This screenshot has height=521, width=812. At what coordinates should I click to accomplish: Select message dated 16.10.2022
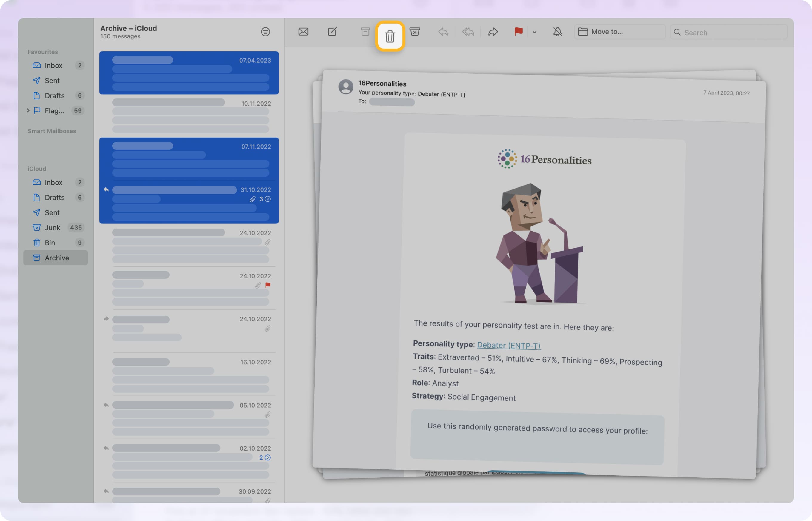tap(189, 374)
